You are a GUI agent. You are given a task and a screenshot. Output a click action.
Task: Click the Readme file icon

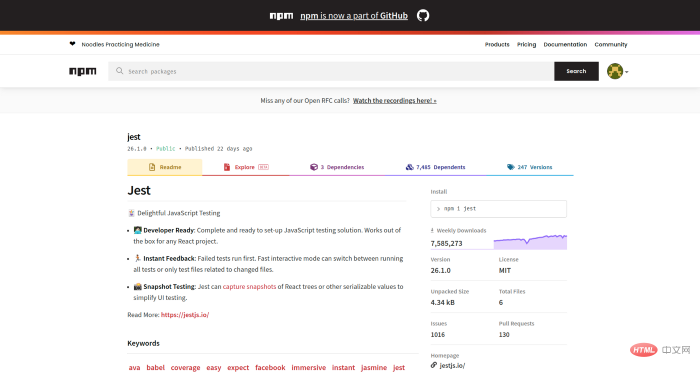tap(152, 167)
